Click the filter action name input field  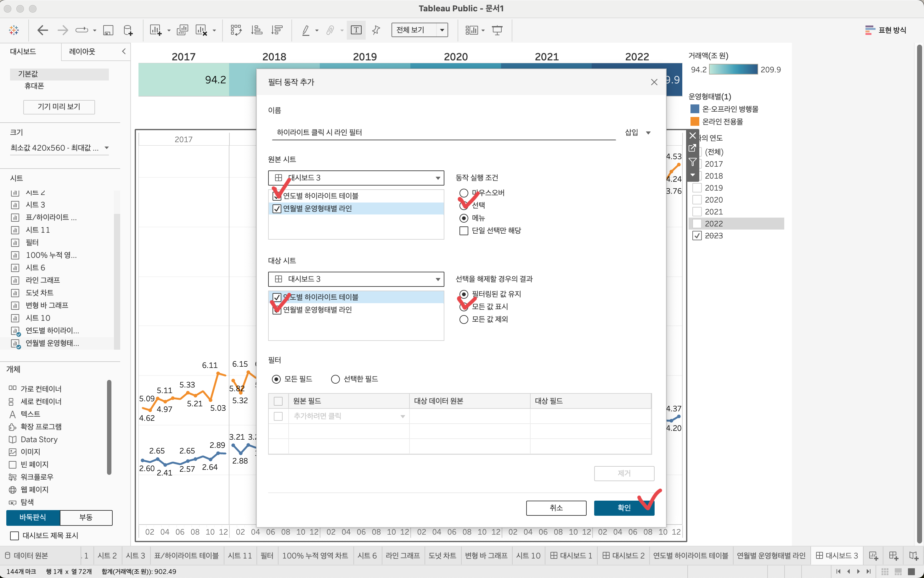(x=444, y=133)
